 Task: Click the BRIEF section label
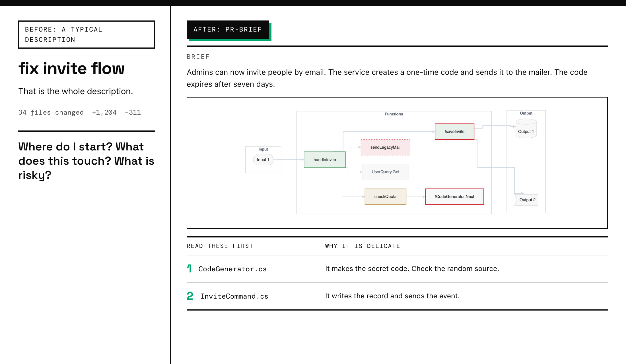pos(198,57)
